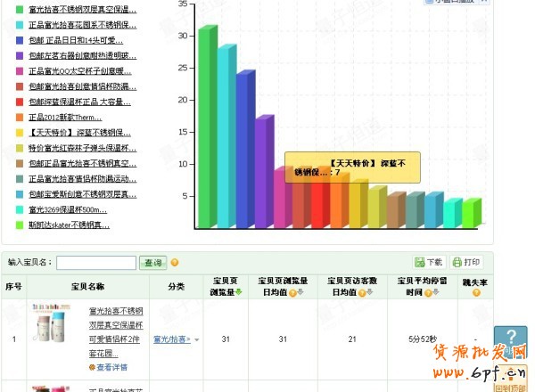Open legend link 富光3269保温杯500m
This screenshot has width=535, height=392.
[x=68, y=209]
